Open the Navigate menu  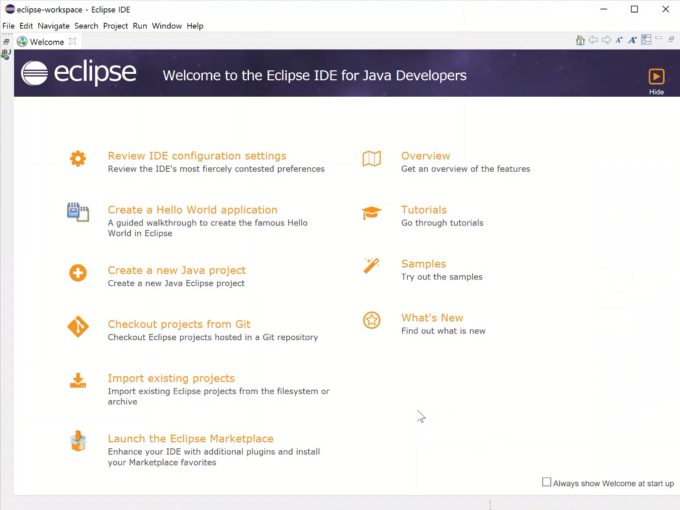click(x=53, y=26)
